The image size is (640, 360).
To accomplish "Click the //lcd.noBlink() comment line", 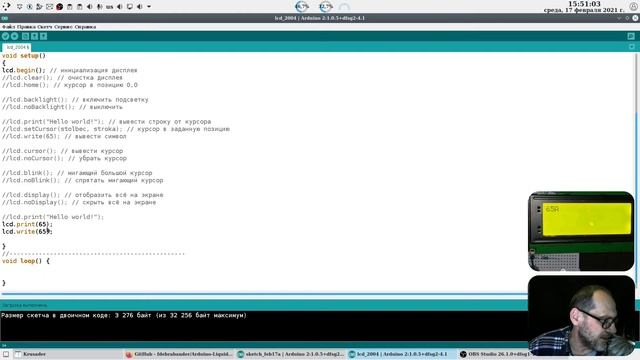I will coord(82,180).
